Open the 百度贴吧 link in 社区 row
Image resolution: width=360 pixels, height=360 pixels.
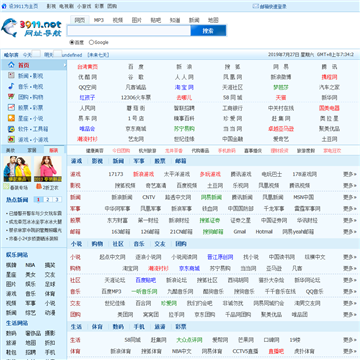click(146, 280)
